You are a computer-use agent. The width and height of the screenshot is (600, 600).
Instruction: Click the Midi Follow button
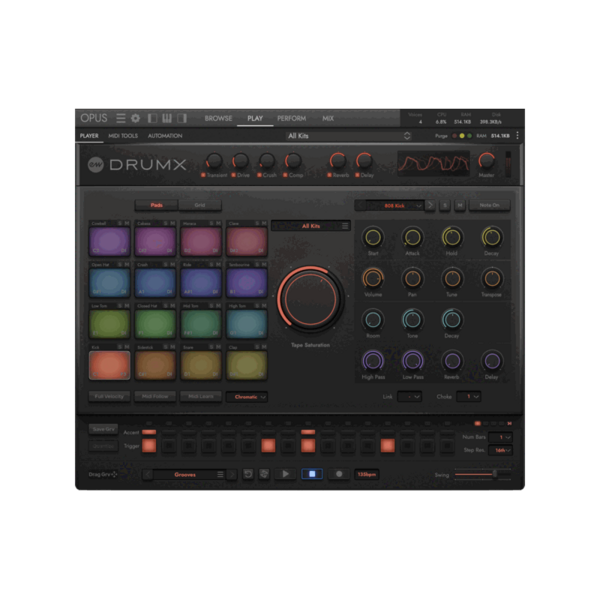coord(155,396)
